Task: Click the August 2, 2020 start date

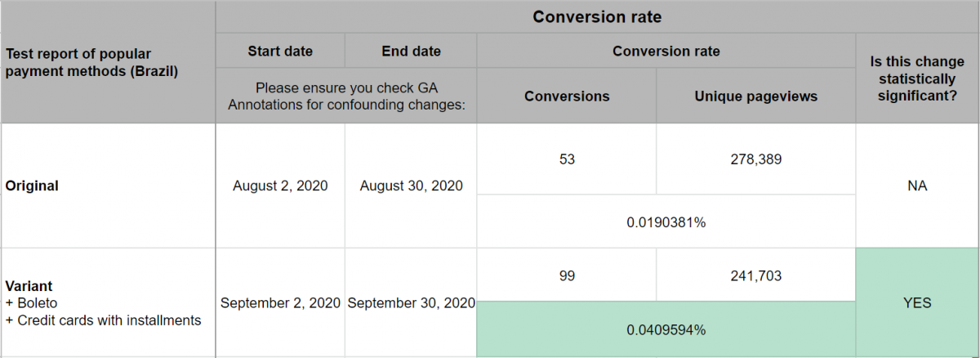Action: point(280,186)
